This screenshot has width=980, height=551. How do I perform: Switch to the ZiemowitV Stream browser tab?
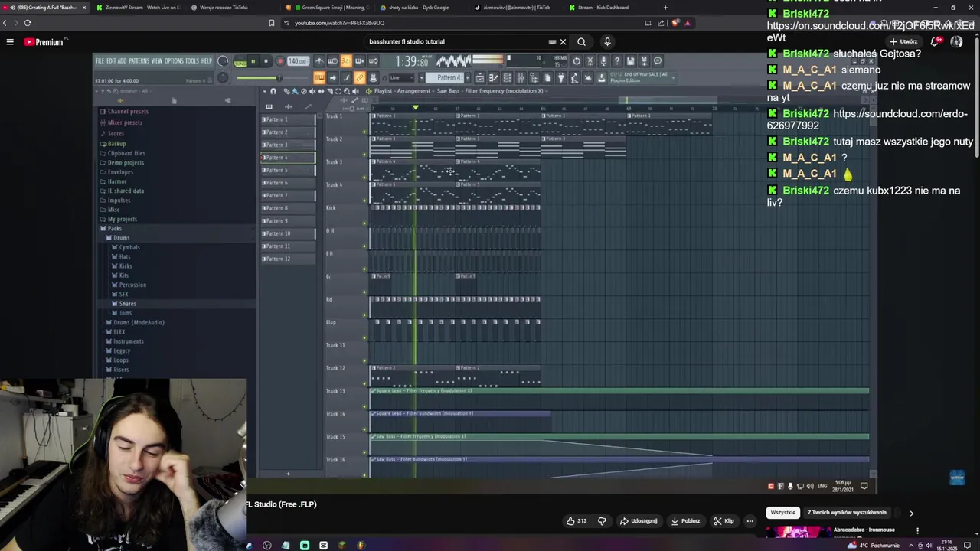click(139, 8)
